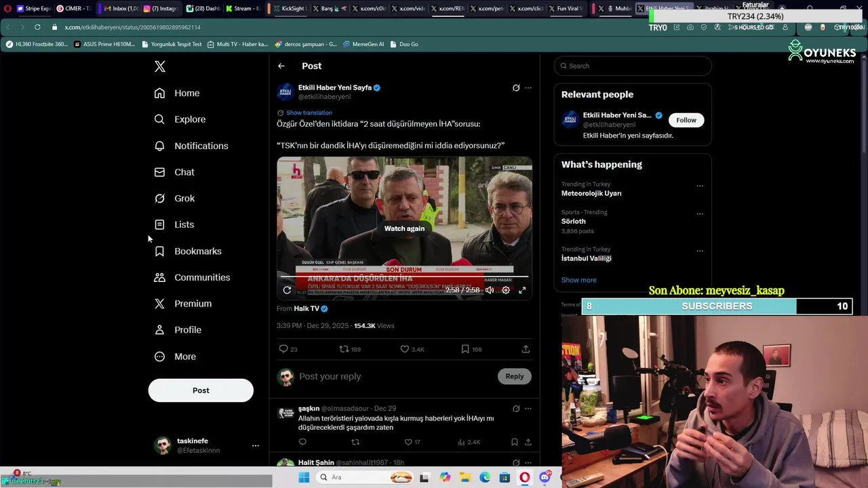868x488 pixels.
Task: Click the X logo in the sidebar
Action: pyautogui.click(x=160, y=66)
